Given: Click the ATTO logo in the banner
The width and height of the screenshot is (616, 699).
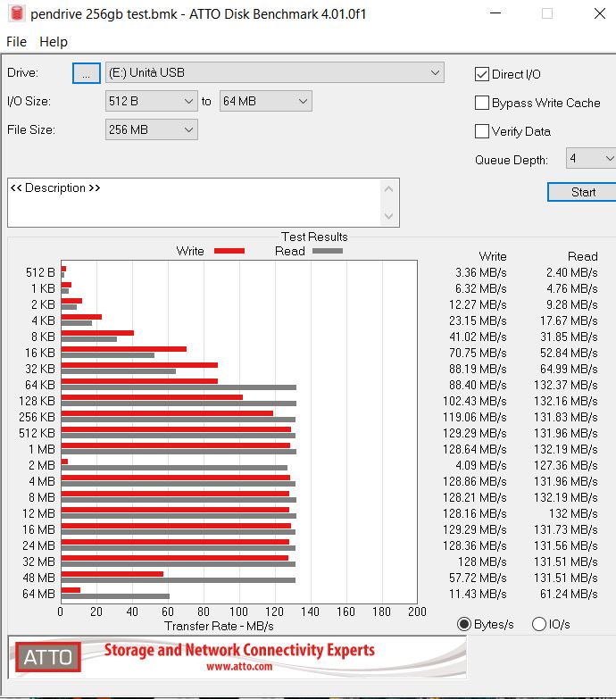Looking at the screenshot, I should click(48, 657).
